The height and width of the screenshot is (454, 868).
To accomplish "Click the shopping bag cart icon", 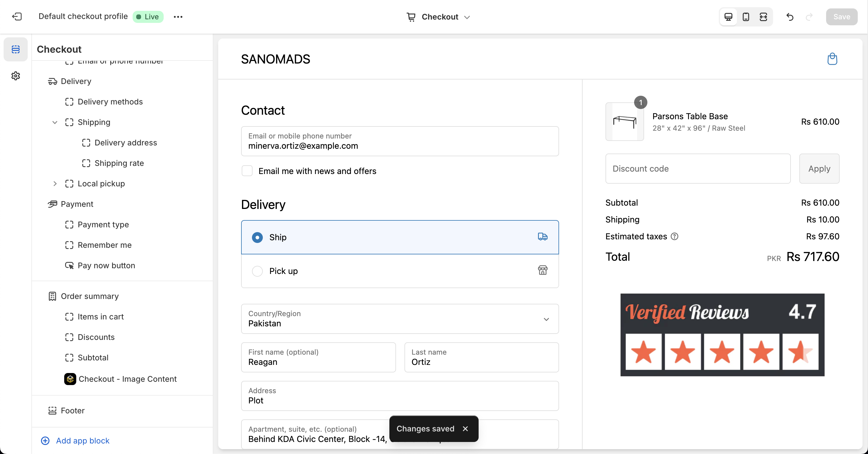I will click(x=832, y=59).
